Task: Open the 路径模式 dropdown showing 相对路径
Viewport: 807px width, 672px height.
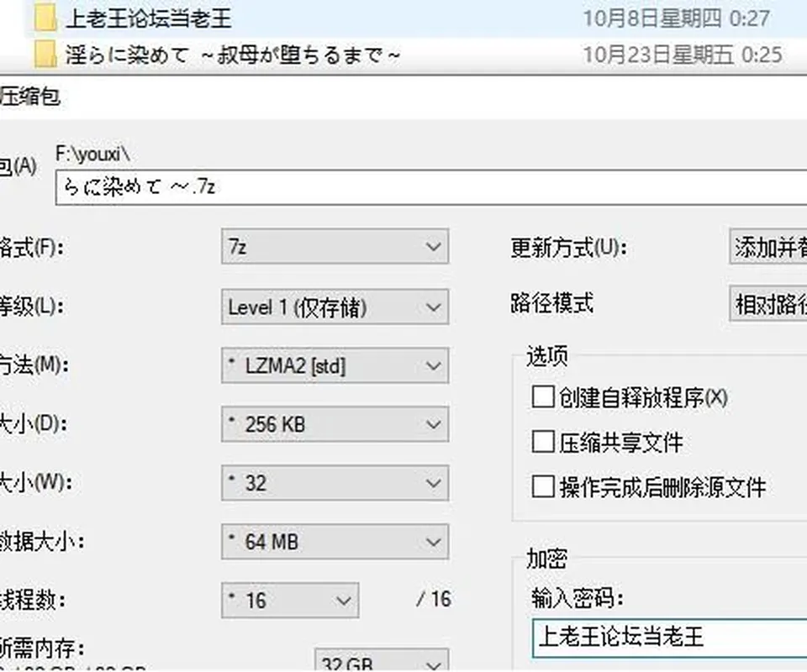Action: coord(767,304)
